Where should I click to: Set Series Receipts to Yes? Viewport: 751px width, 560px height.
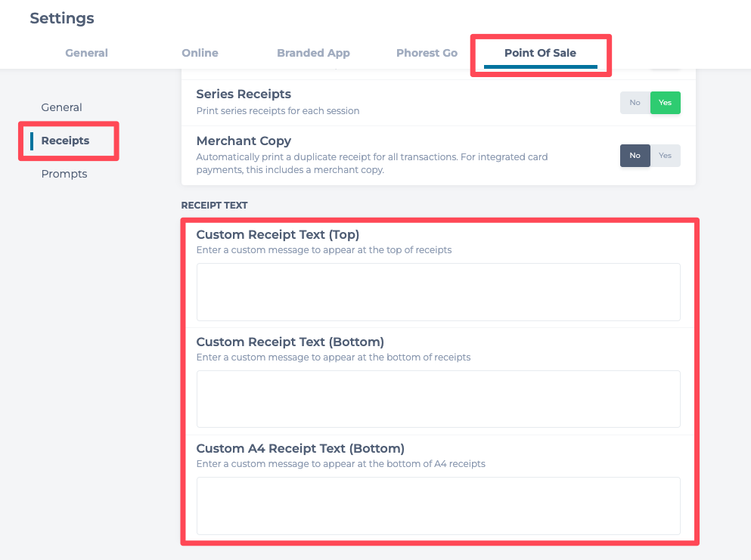coord(666,103)
